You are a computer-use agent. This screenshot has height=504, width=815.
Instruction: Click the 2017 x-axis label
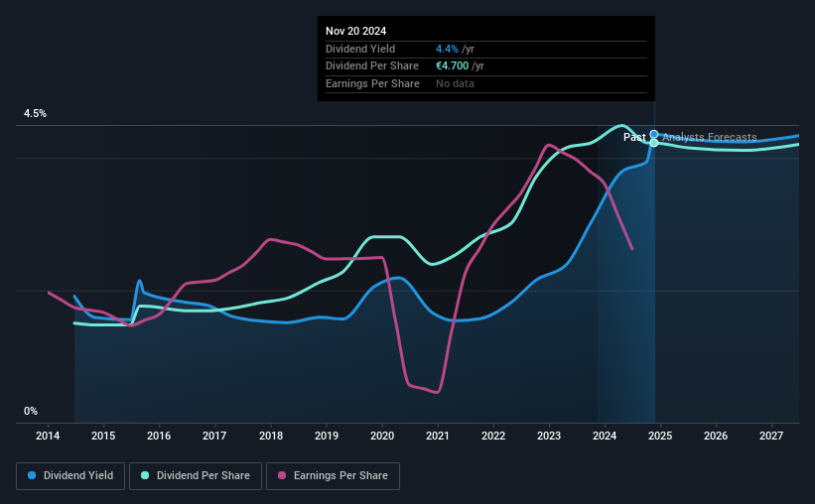pos(214,436)
